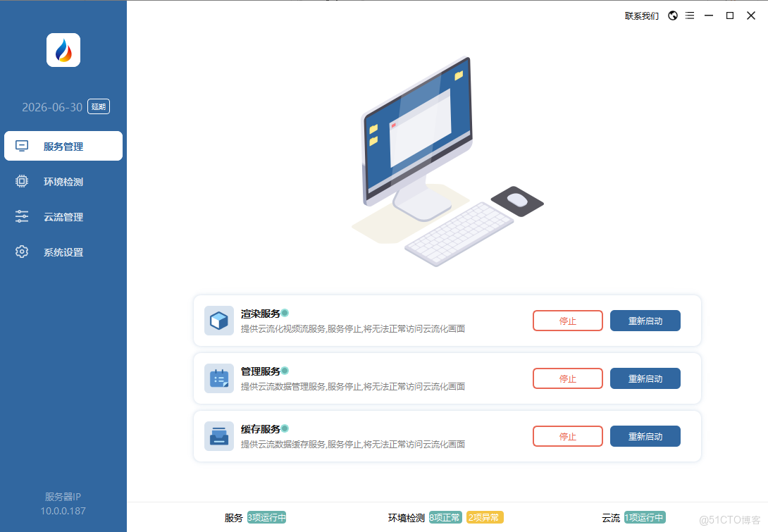768x532 pixels.
Task: Select the 服务管理 monitor icon
Action: [x=22, y=146]
